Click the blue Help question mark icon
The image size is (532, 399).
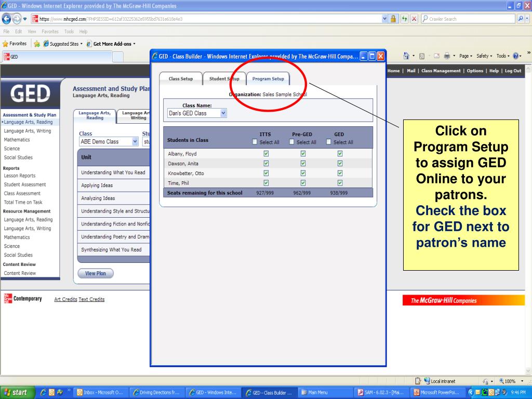click(x=516, y=56)
